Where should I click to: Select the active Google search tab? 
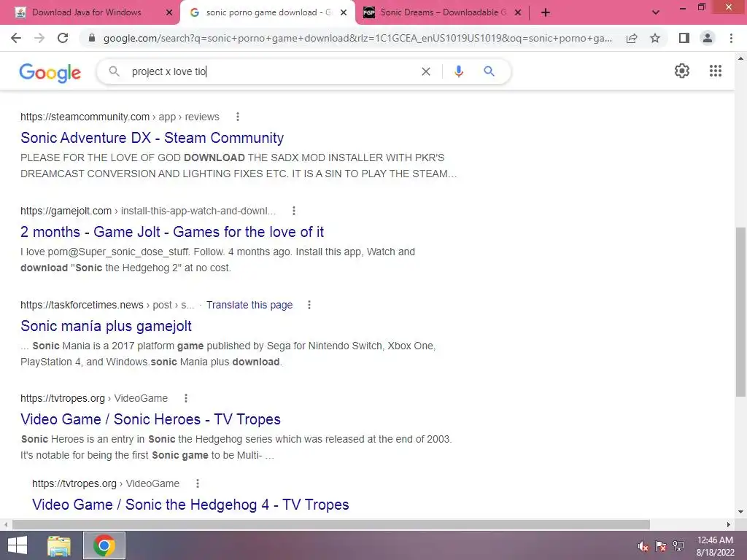pyautogui.click(x=268, y=12)
